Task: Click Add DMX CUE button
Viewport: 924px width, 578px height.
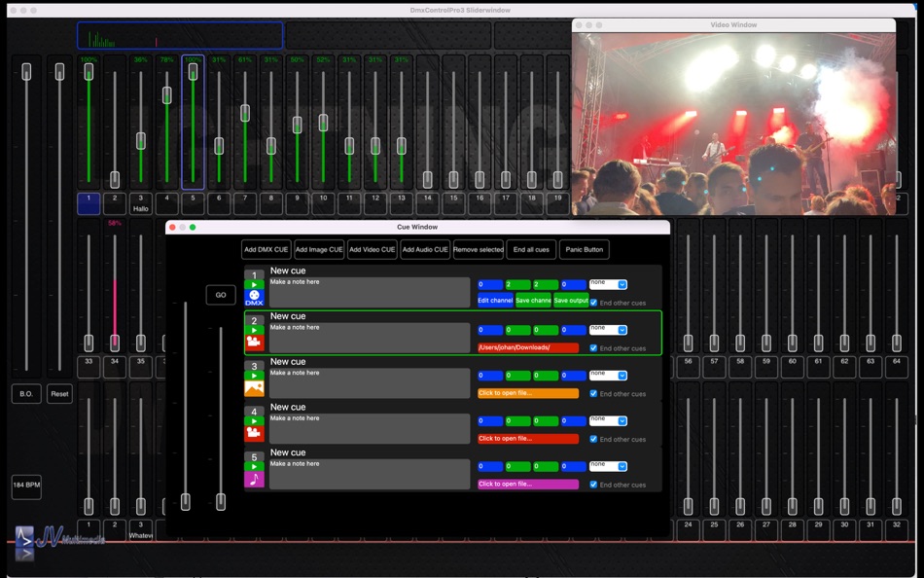Action: [267, 249]
